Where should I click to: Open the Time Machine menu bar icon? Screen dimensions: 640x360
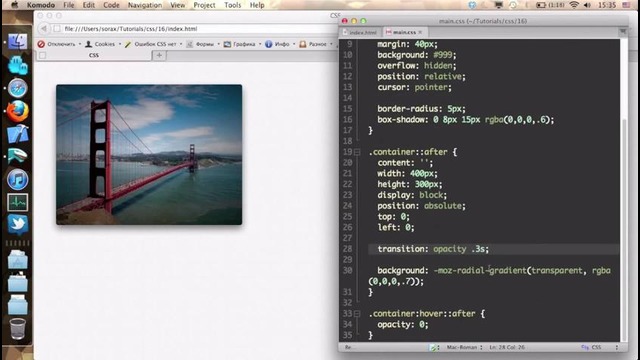click(x=513, y=5)
